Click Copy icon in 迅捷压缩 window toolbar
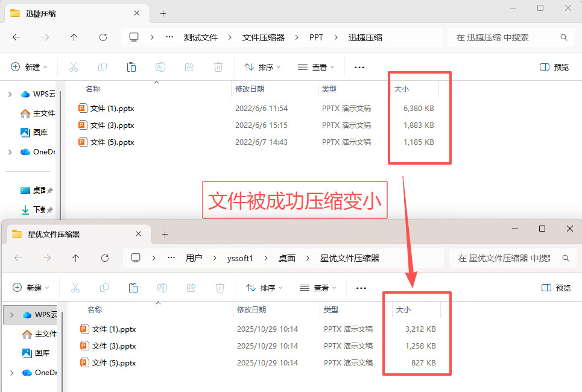Image resolution: width=582 pixels, height=392 pixels. point(103,67)
